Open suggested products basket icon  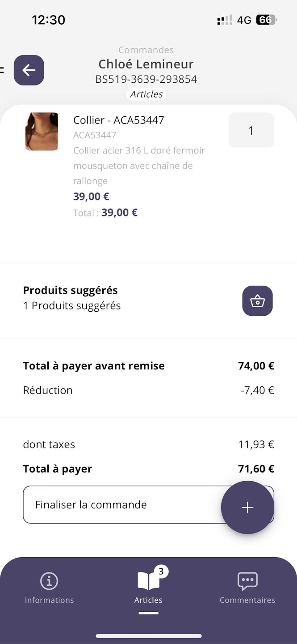click(257, 301)
